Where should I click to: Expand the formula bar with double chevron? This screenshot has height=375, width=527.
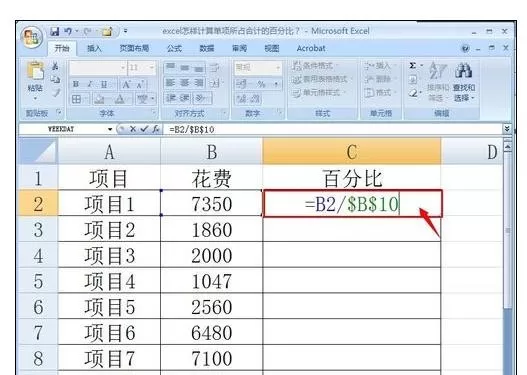(x=507, y=128)
